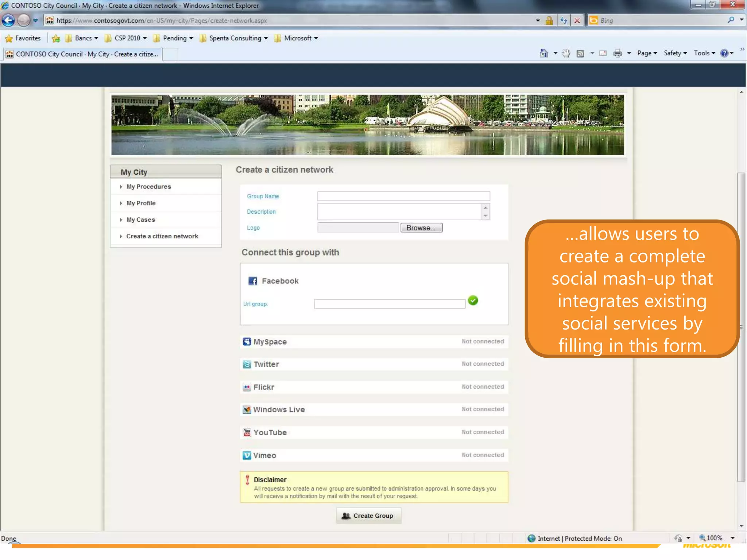Open the CSP 2010 favorites folder dropdown
The image size is (747, 560).
[125, 38]
